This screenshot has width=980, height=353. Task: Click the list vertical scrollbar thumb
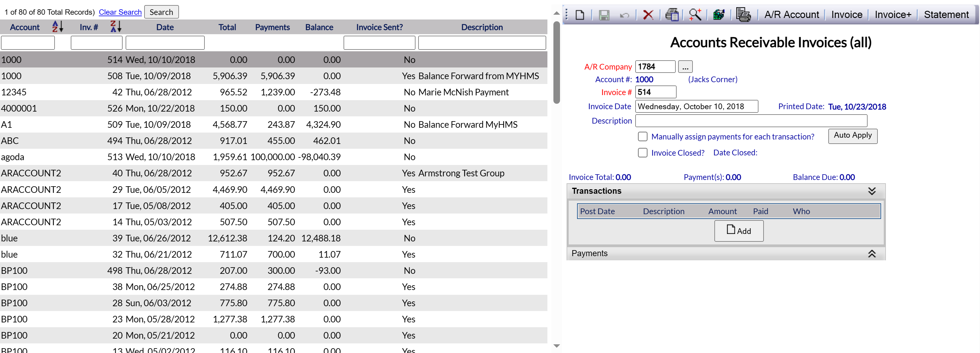(x=557, y=62)
